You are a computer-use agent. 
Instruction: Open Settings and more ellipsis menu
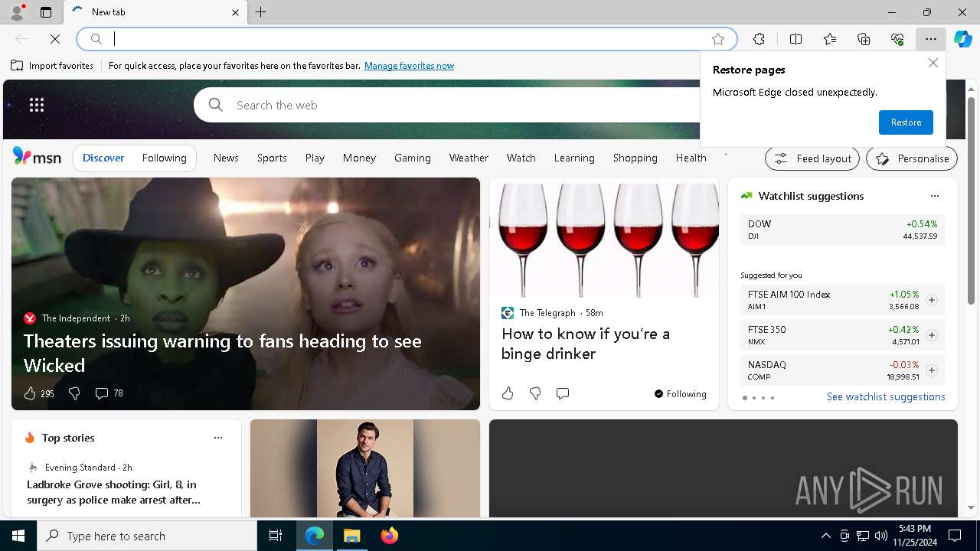[930, 39]
